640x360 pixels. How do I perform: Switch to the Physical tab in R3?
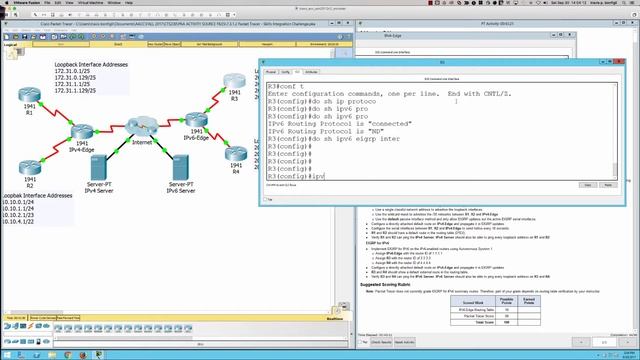[x=271, y=72]
